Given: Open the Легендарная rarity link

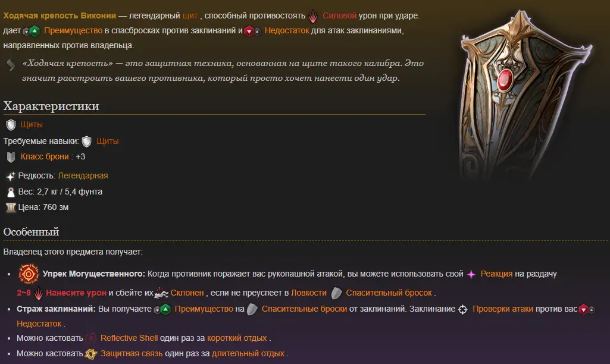Looking at the screenshot, I should [x=83, y=176].
